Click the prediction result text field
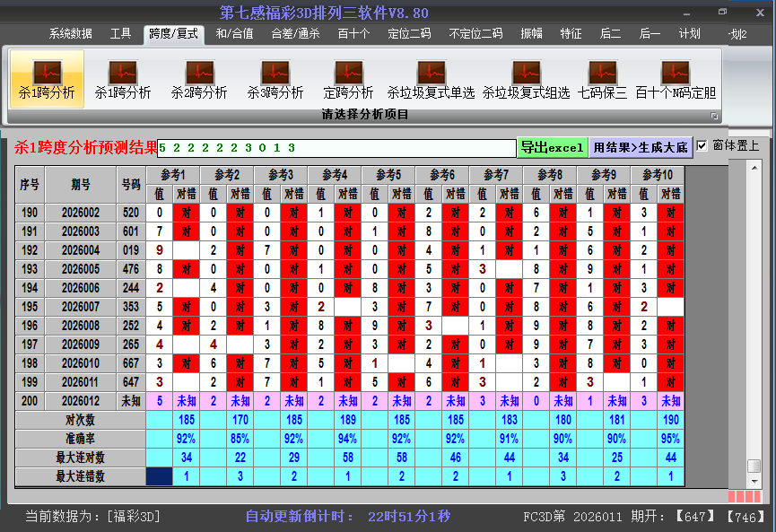776x532 pixels. 336,147
